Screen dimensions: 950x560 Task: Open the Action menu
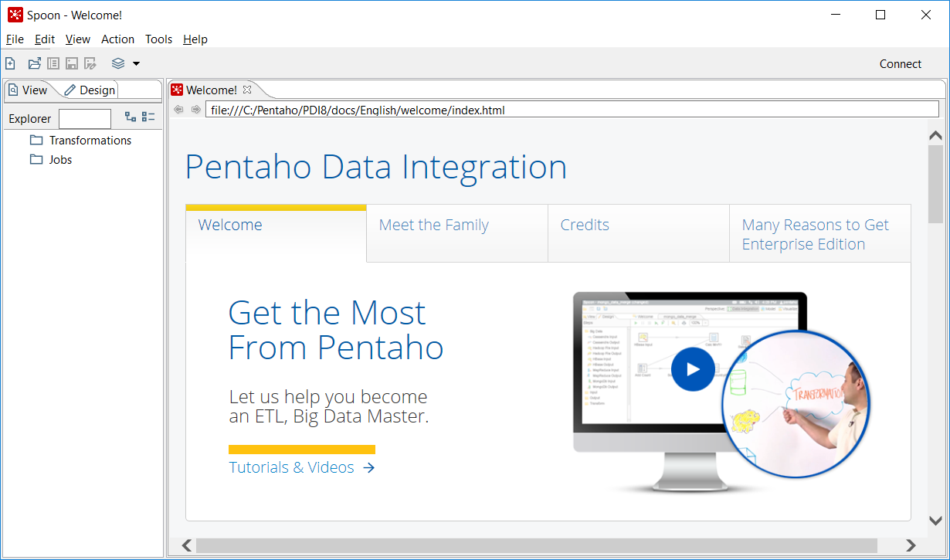tap(118, 39)
